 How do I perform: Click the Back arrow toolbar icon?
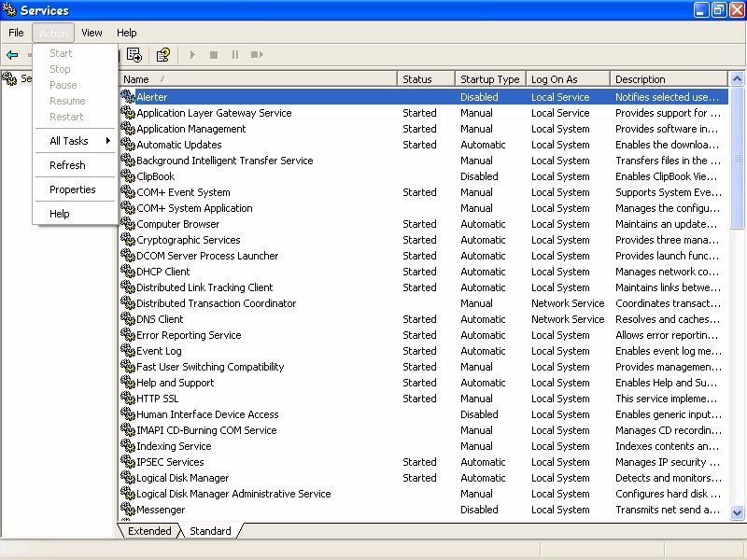pyautogui.click(x=12, y=55)
